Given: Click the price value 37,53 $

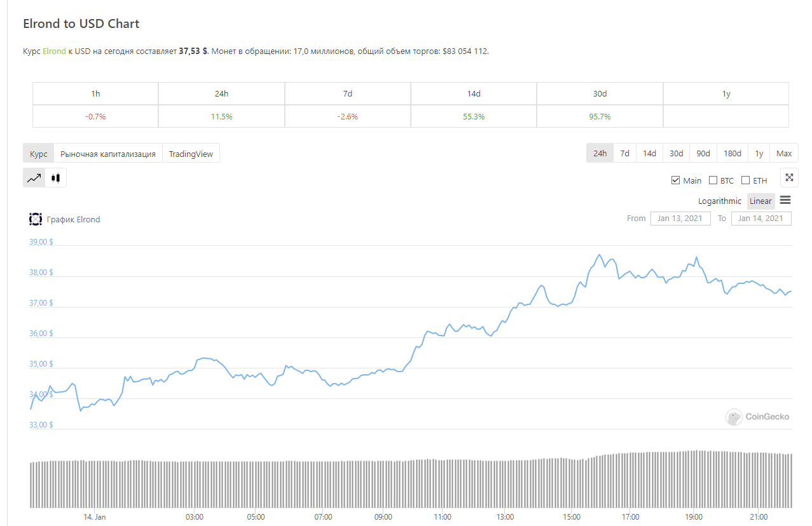Looking at the screenshot, I should (x=193, y=51).
